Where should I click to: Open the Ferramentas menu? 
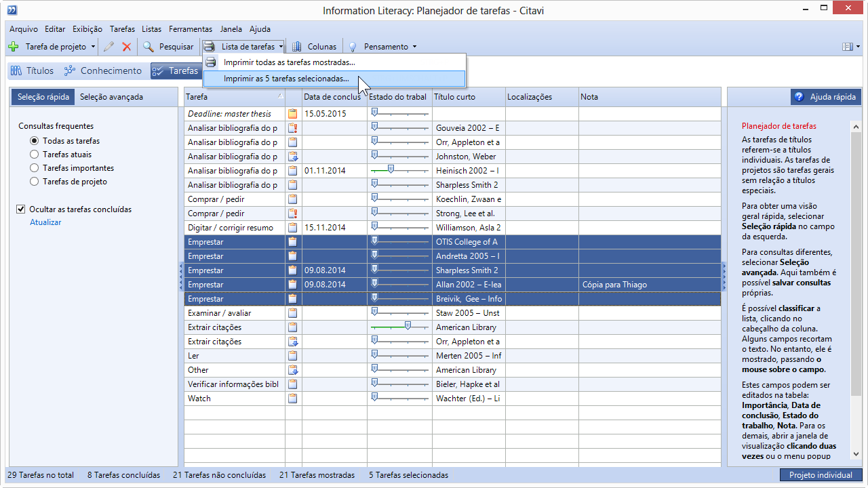(191, 29)
